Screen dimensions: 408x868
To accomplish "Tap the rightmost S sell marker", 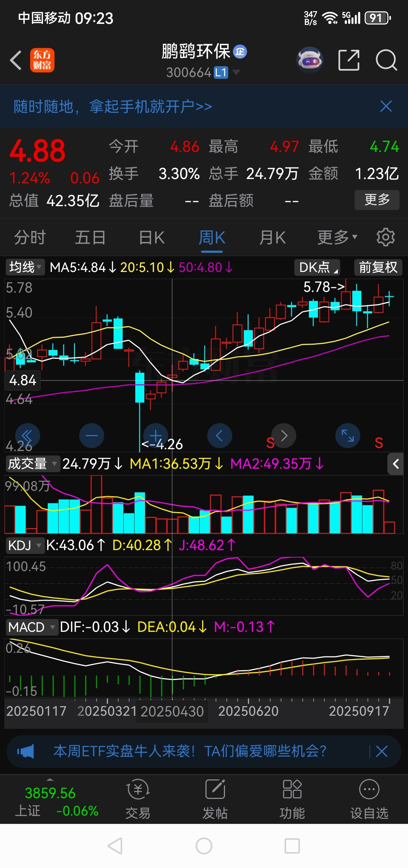I will [379, 443].
